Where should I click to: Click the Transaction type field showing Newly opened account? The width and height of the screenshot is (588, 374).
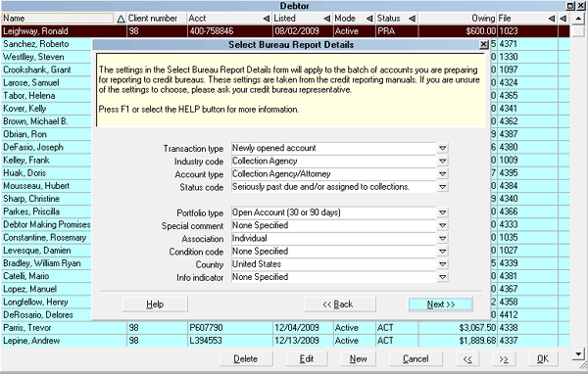pyautogui.click(x=333, y=148)
